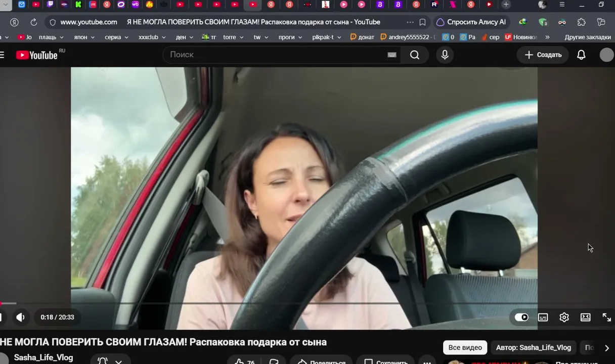The image size is (615, 364).
Task: Seek on the video progress bar
Action: pos(308,303)
